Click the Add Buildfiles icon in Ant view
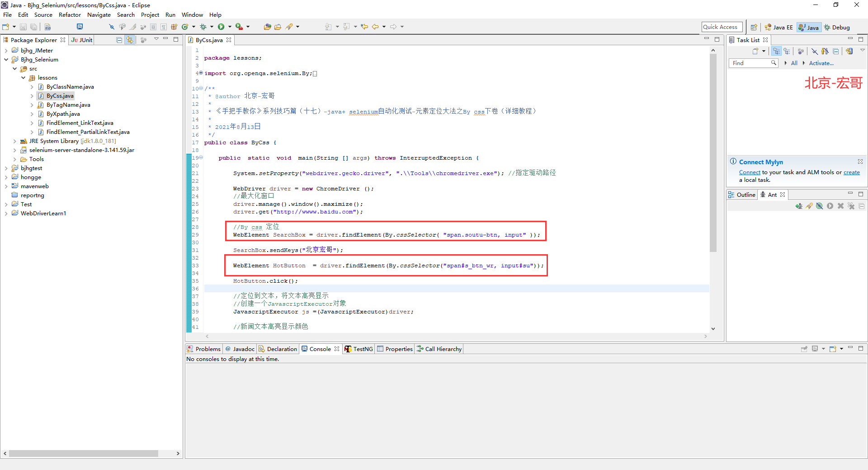The width and height of the screenshot is (868, 470). 799,206
